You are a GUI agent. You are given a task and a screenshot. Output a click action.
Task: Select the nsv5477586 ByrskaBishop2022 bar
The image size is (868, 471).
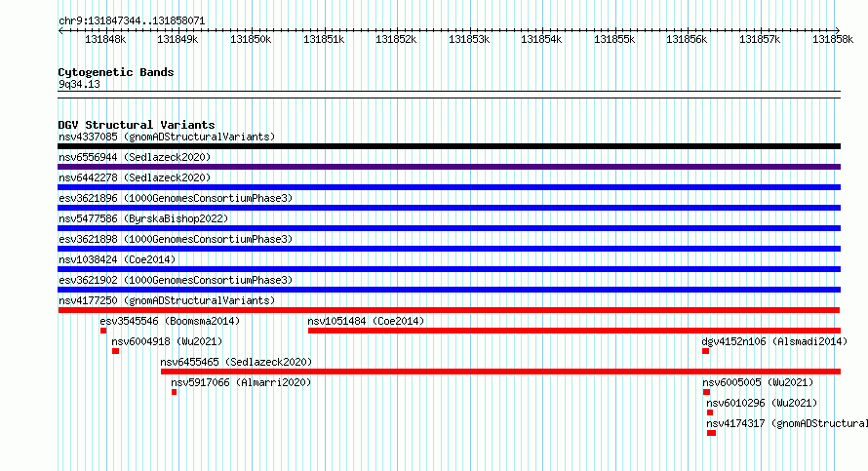coord(449,228)
